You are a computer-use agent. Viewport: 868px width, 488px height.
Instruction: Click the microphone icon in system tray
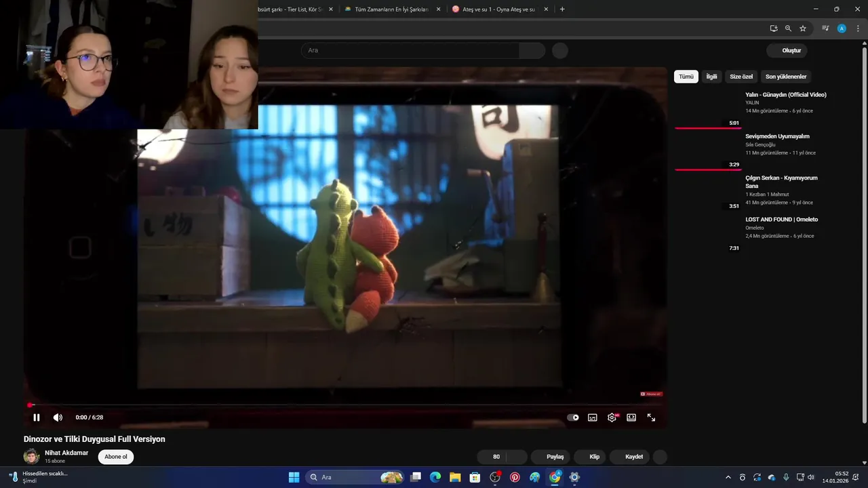[x=786, y=477]
